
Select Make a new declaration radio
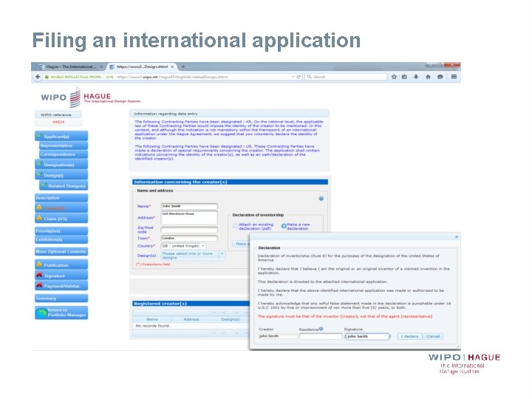point(284,226)
